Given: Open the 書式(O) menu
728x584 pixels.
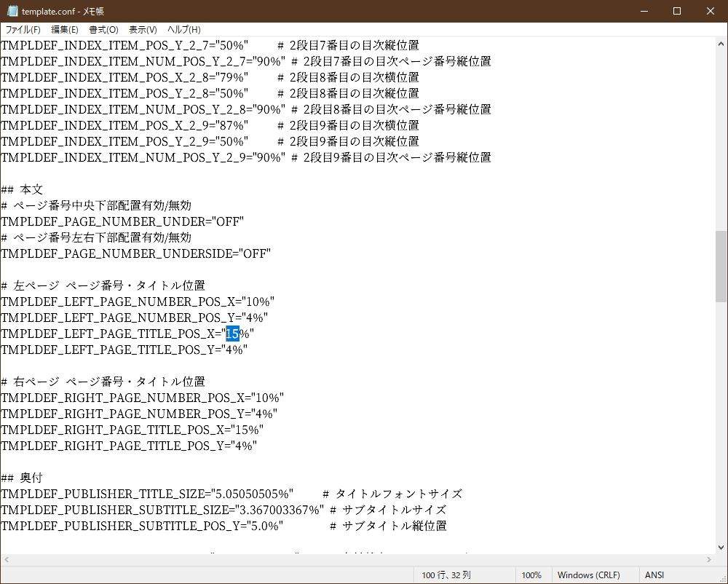Looking at the screenshot, I should click(103, 30).
